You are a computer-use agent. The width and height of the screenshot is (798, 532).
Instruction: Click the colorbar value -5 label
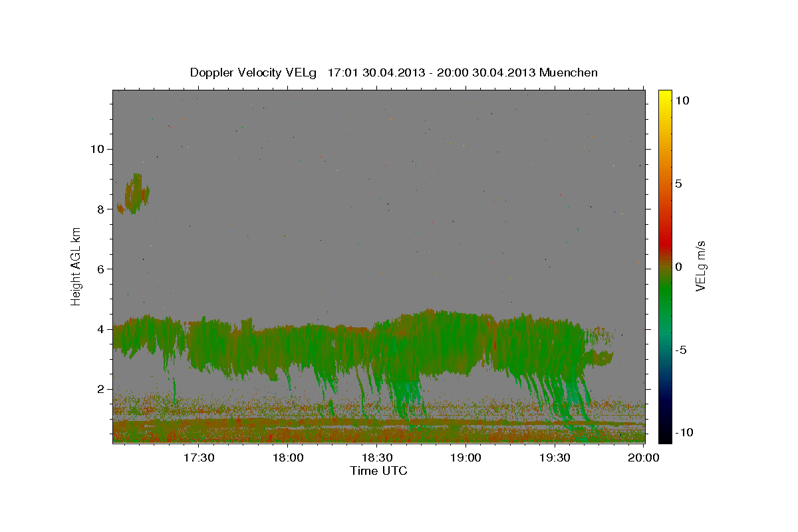(x=681, y=350)
